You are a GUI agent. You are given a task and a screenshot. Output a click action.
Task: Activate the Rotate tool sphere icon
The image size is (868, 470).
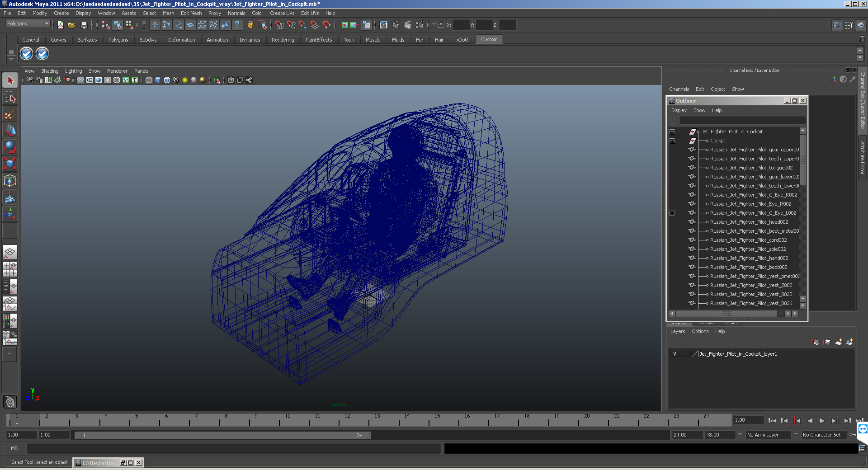click(x=10, y=147)
